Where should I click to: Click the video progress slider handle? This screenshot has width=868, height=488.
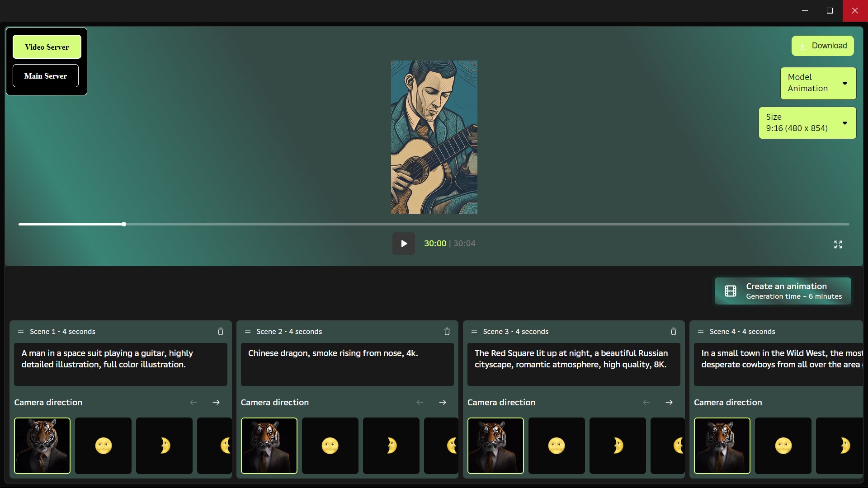(124, 224)
